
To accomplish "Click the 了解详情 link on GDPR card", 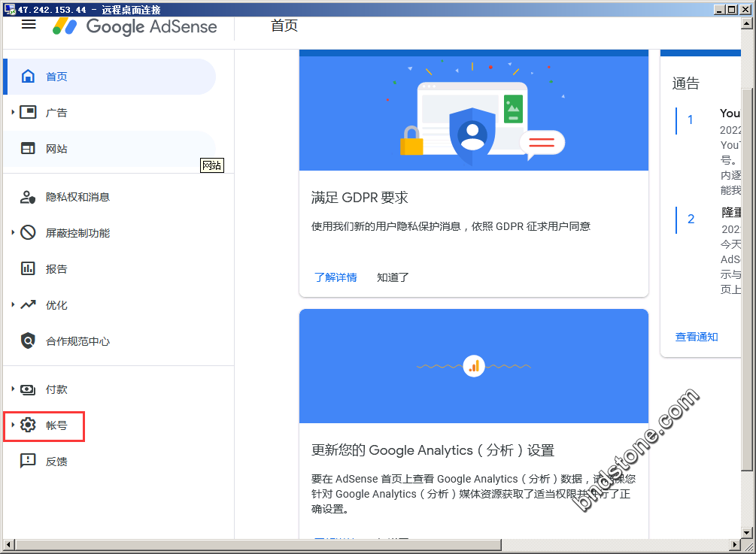I will click(335, 277).
